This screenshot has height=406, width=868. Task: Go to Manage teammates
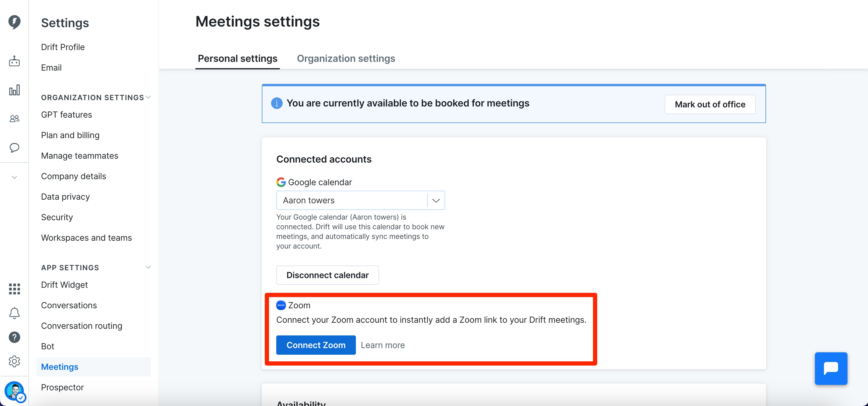click(x=80, y=156)
